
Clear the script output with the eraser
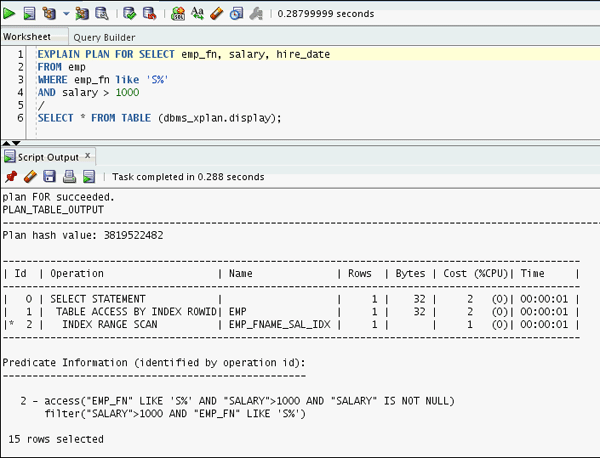(29, 177)
